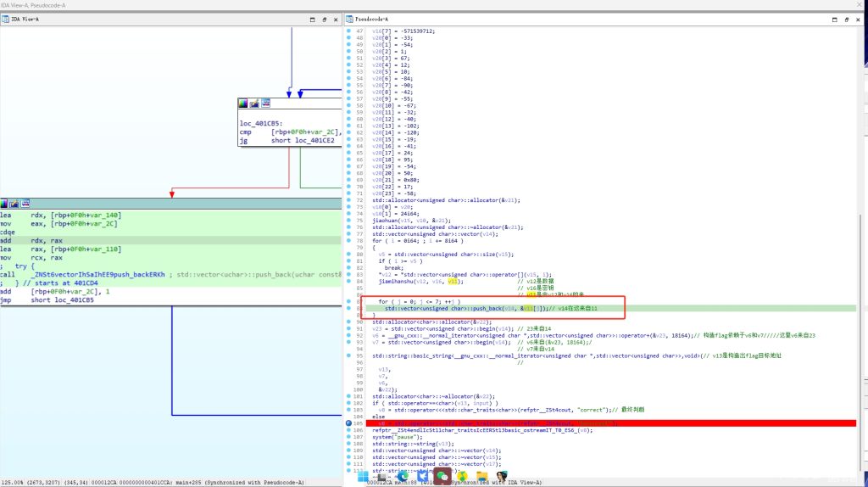Close the window with top-right X
Screen dimensions: 868x487
tap(860, 5)
